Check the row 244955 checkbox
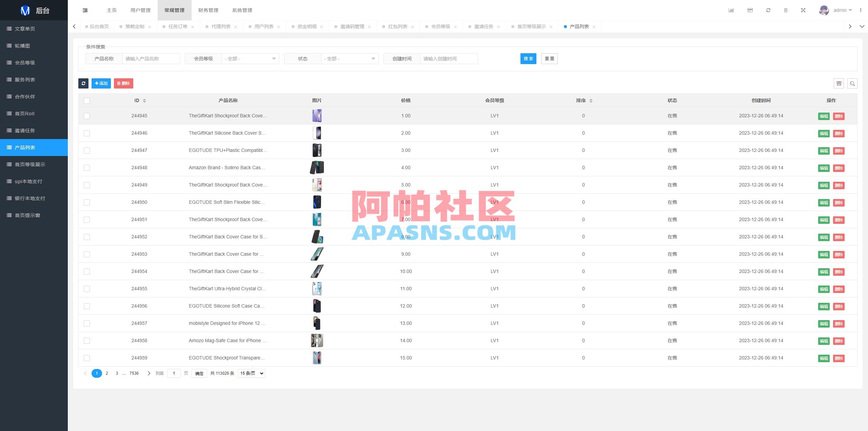The image size is (868, 431). (x=87, y=289)
